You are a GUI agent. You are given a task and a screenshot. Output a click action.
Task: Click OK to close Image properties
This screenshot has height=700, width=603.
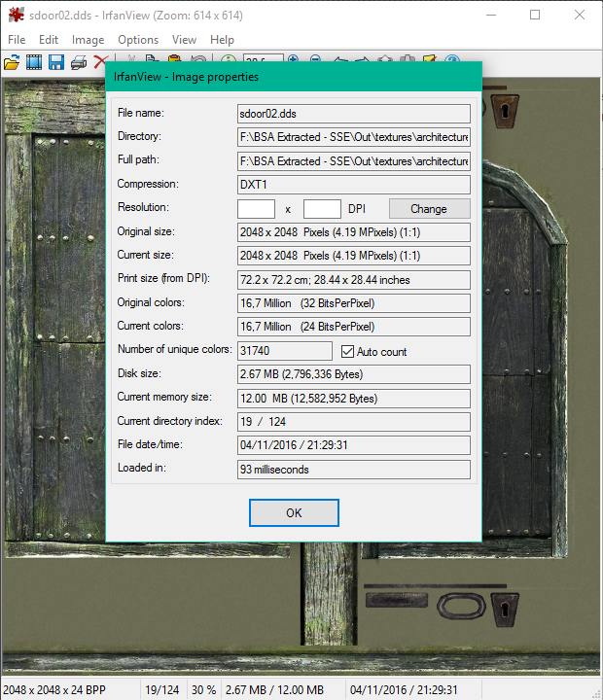(x=294, y=512)
